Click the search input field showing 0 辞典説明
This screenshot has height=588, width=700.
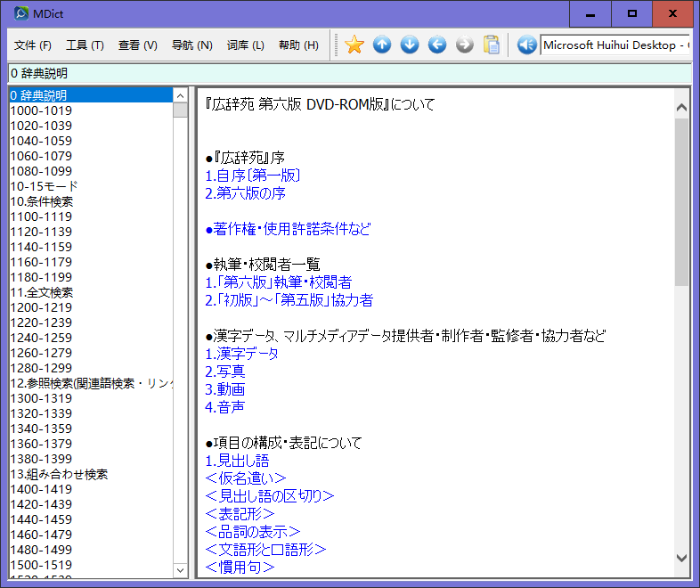click(x=347, y=73)
